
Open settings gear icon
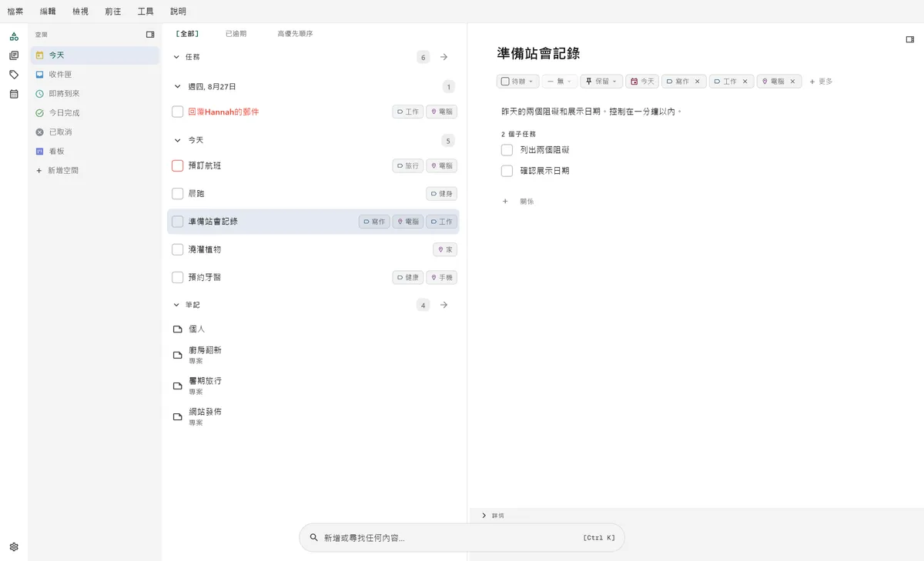click(14, 547)
